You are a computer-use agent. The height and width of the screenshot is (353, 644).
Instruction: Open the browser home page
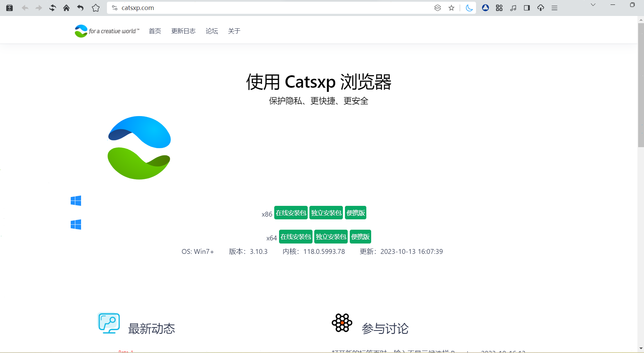[x=66, y=8]
